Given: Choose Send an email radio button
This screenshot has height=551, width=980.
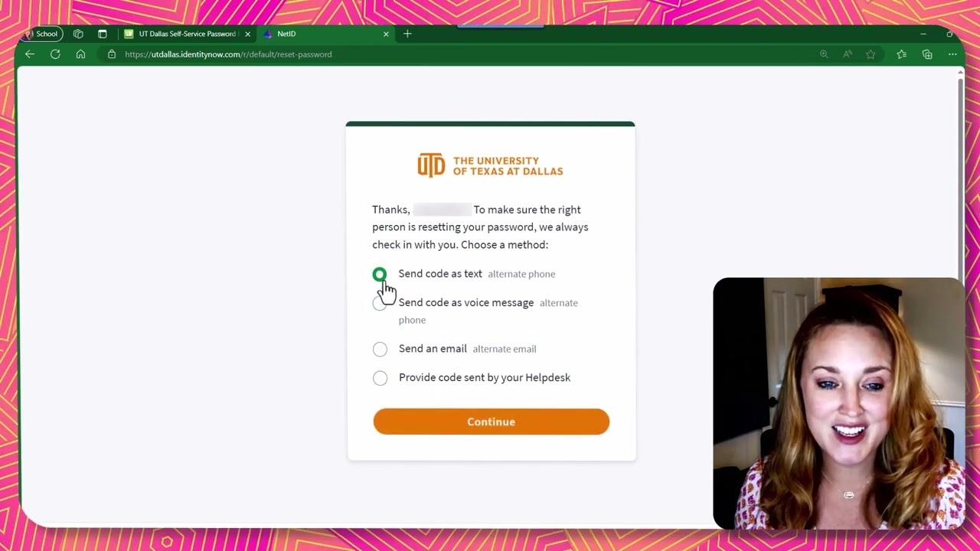Looking at the screenshot, I should point(380,349).
